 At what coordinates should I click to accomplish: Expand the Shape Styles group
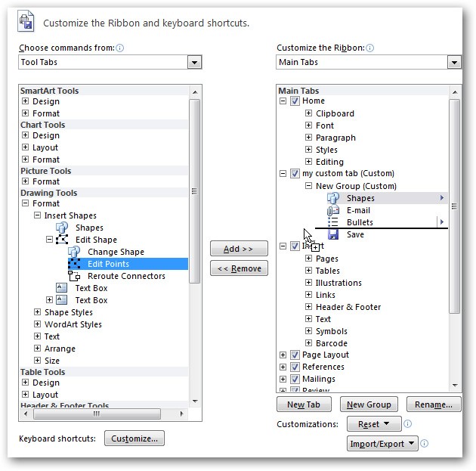tap(37, 312)
